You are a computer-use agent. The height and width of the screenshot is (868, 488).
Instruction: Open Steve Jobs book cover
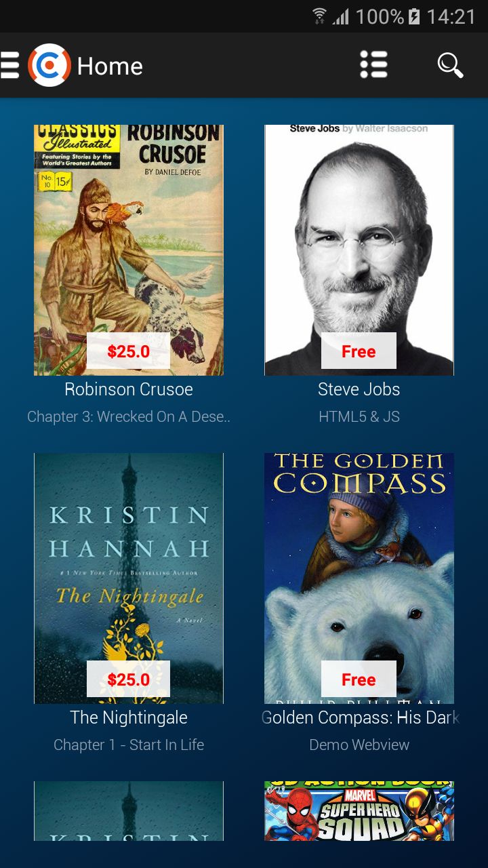point(359,250)
